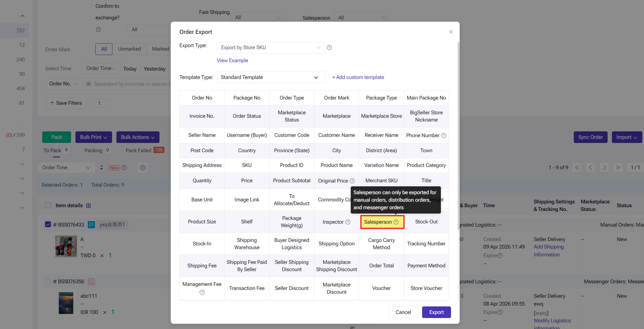The height and width of the screenshot is (329, 644).
Task: Expand Bulk Actions dropdown button
Action: coord(138,137)
